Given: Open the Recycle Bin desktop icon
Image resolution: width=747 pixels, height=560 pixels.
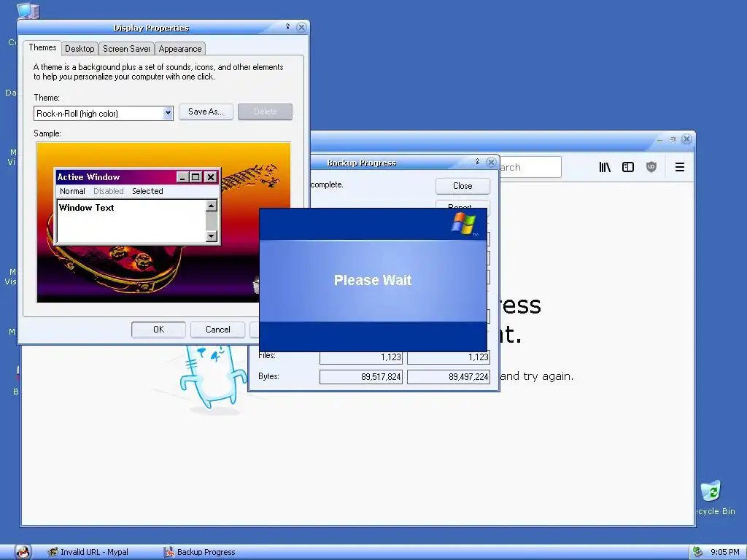Looking at the screenshot, I should (x=711, y=491).
